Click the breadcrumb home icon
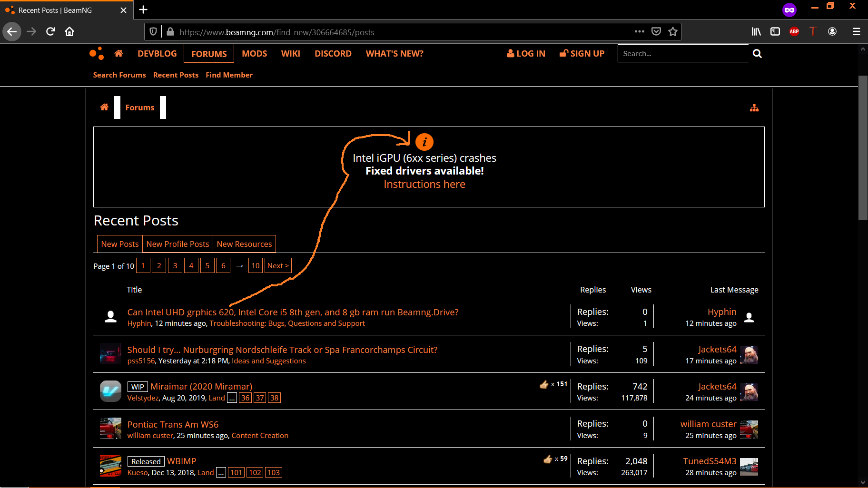Screen dimensions: 868x488 tap(104, 107)
